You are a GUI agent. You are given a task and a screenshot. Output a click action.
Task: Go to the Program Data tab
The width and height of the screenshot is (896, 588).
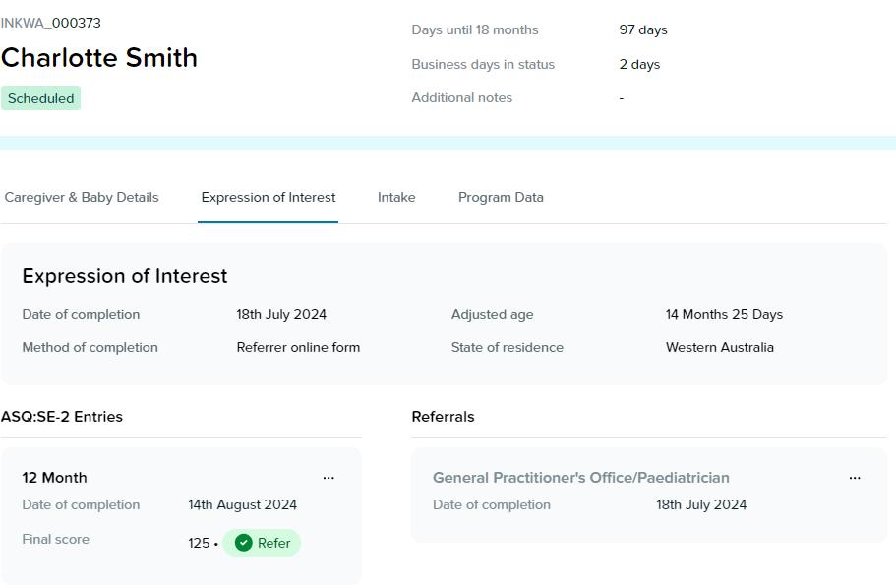point(501,197)
